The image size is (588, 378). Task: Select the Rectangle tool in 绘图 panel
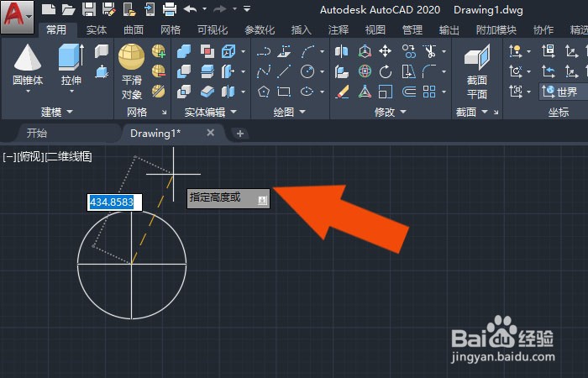point(284,91)
